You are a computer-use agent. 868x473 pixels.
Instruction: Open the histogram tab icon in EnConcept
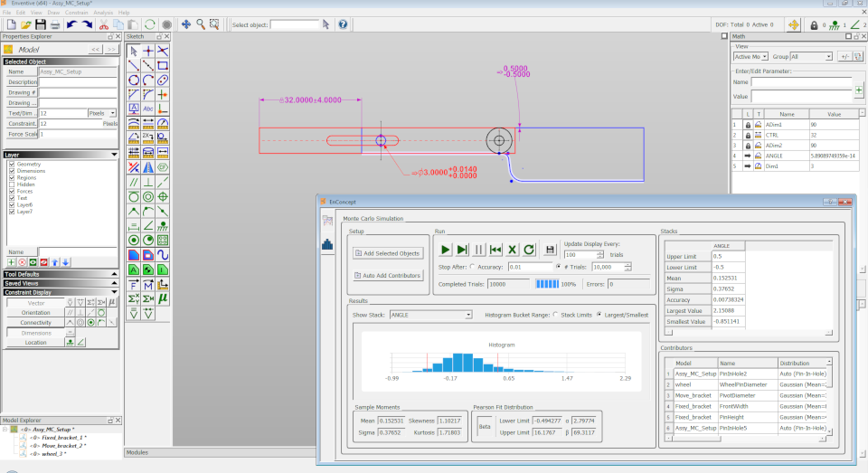point(327,244)
